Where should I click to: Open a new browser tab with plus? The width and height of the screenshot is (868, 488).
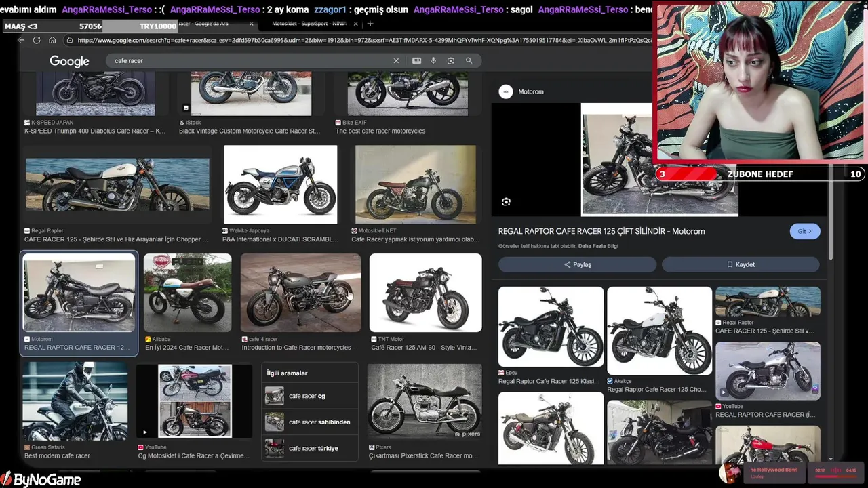click(x=370, y=24)
